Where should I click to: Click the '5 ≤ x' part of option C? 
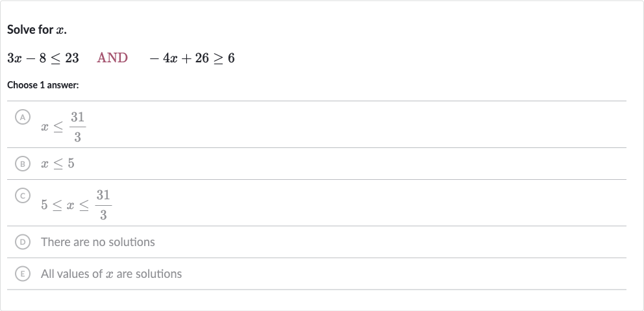click(58, 205)
